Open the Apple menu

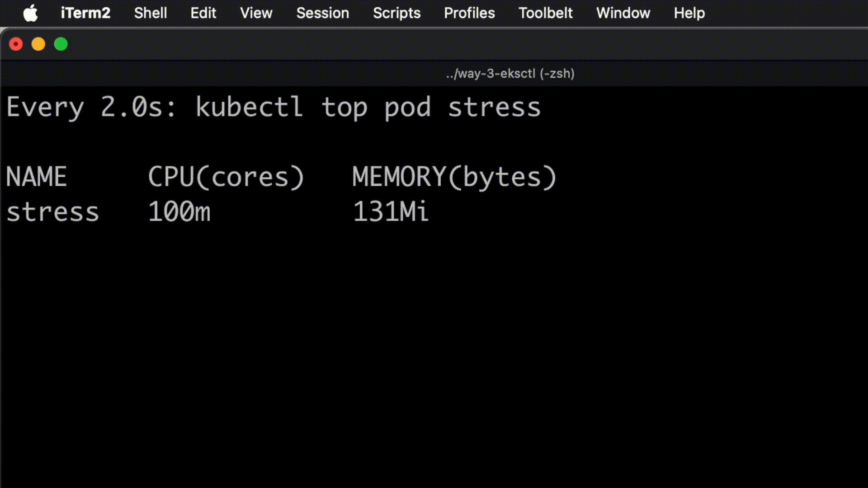[30, 13]
